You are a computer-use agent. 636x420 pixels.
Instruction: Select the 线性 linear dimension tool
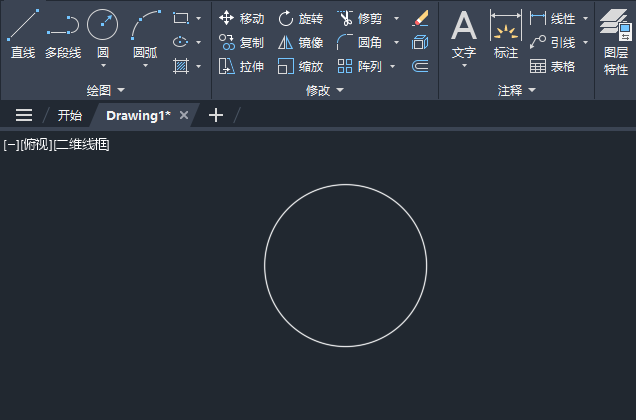552,18
